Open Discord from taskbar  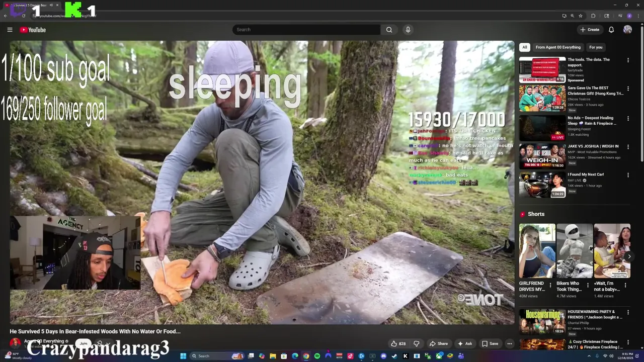(x=383, y=356)
